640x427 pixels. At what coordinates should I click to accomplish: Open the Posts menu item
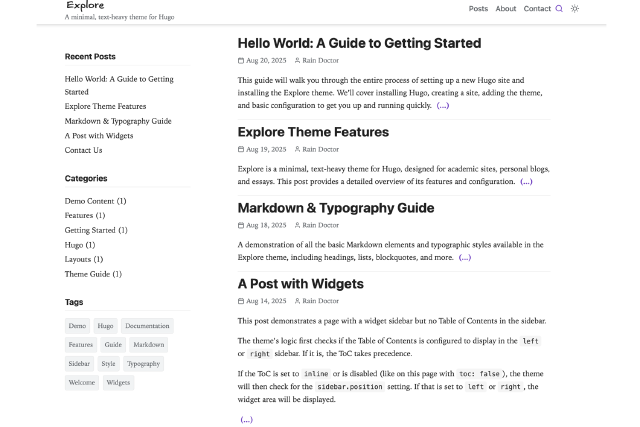[x=478, y=9]
